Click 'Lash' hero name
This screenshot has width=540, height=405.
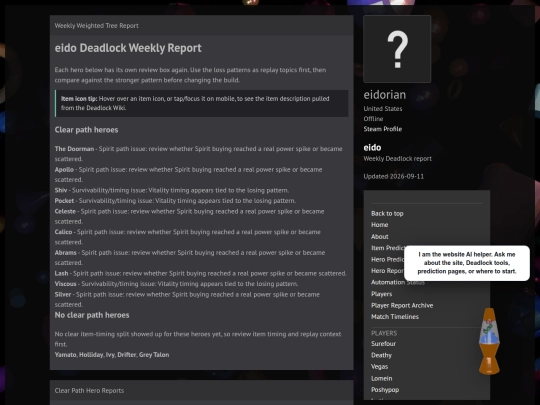pos(61,273)
